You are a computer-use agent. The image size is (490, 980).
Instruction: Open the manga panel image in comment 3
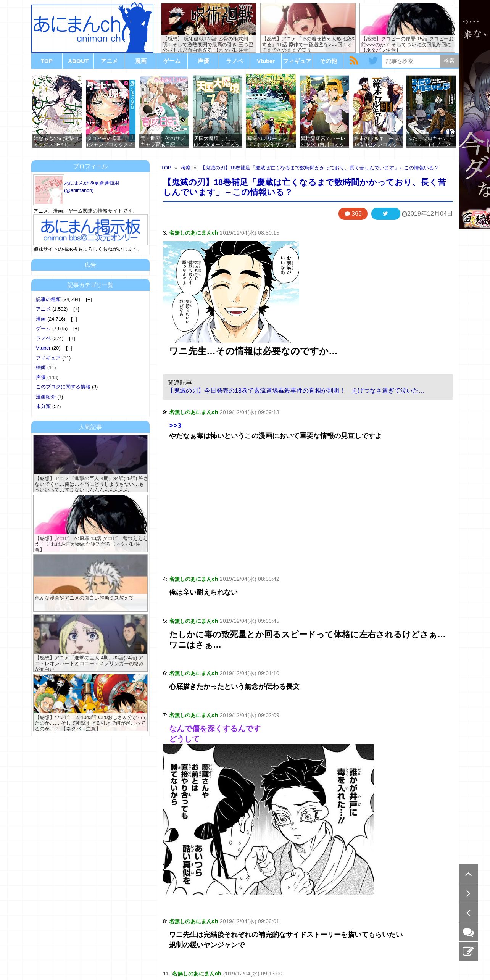(231, 292)
